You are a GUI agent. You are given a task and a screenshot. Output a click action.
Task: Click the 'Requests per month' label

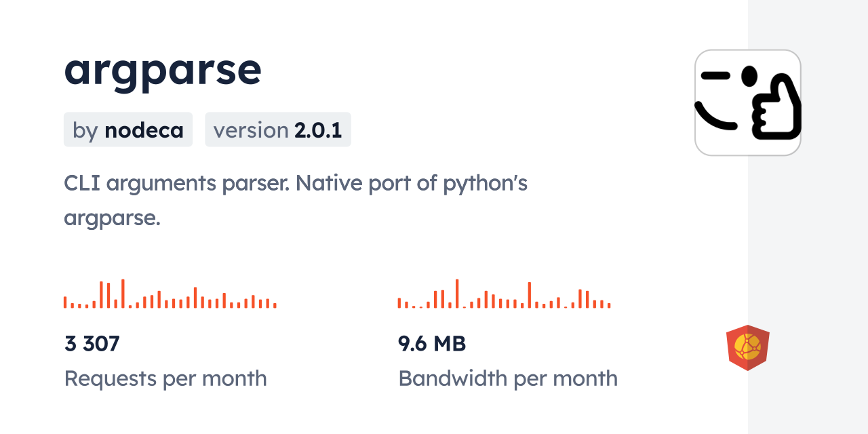[x=165, y=378]
